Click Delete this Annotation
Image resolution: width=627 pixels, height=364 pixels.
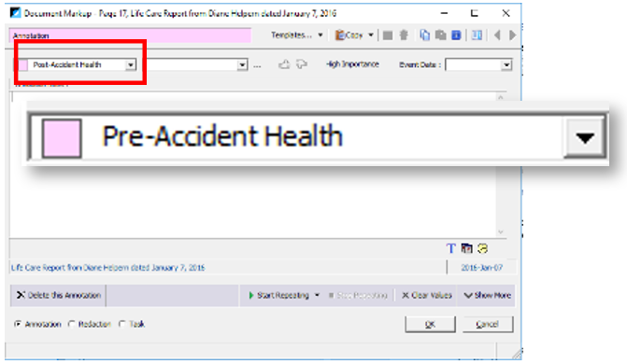coord(58,295)
